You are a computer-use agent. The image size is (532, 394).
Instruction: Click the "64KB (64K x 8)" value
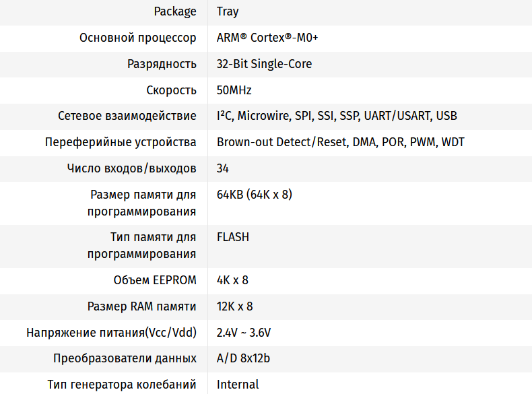255,195
